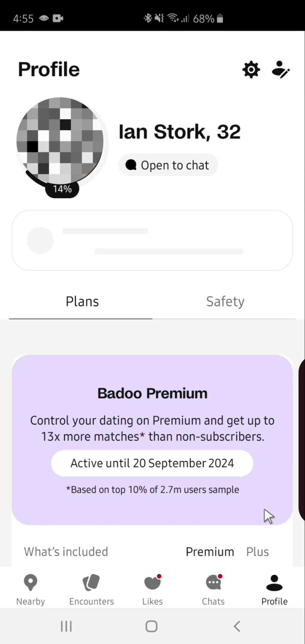
Task: Select the Premium comparison column
Action: [x=210, y=552]
